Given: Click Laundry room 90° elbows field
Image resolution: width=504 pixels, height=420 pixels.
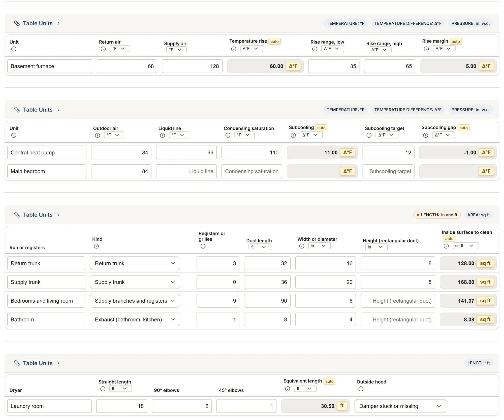Looking at the screenshot, I should [182, 406].
